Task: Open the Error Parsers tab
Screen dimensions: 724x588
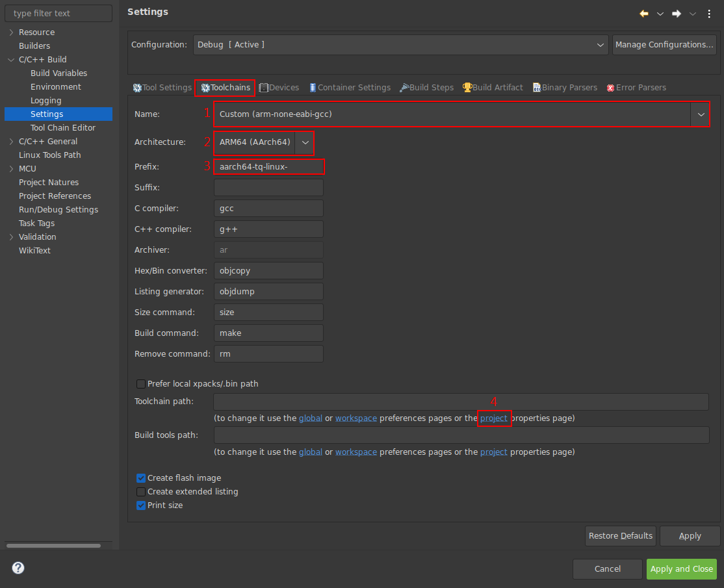Action: 636,88
